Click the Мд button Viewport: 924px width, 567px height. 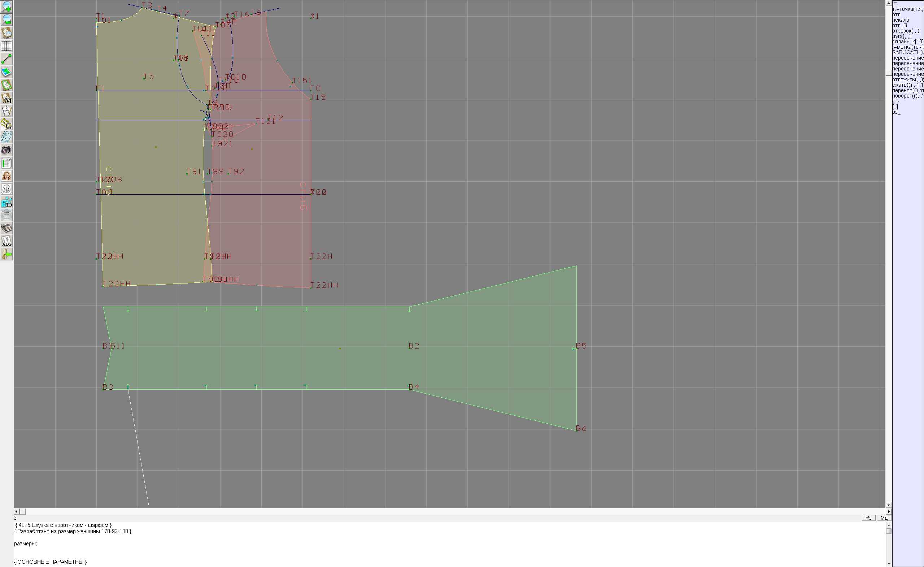[884, 518]
